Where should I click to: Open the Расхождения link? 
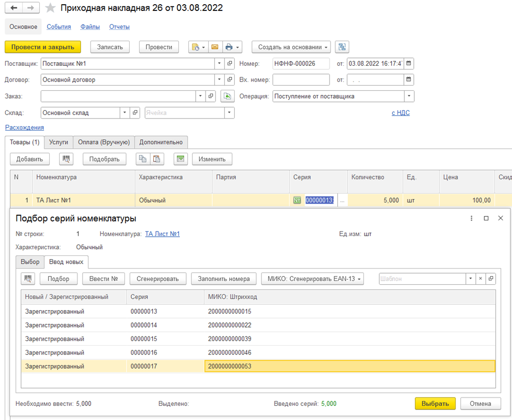pyautogui.click(x=25, y=127)
